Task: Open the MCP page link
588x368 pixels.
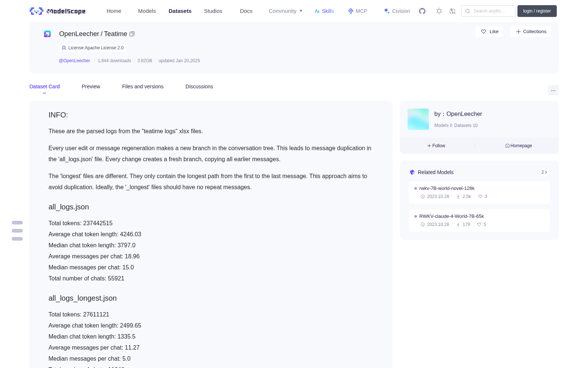Action: [358, 11]
